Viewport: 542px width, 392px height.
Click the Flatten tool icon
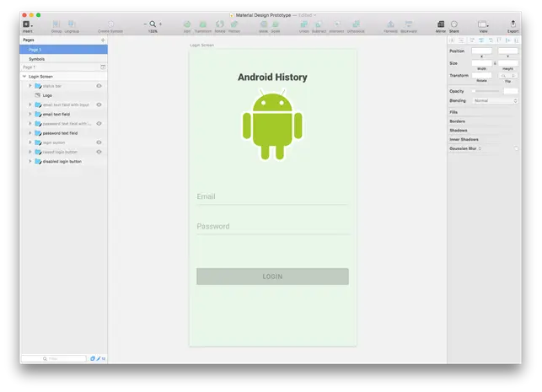pyautogui.click(x=234, y=24)
